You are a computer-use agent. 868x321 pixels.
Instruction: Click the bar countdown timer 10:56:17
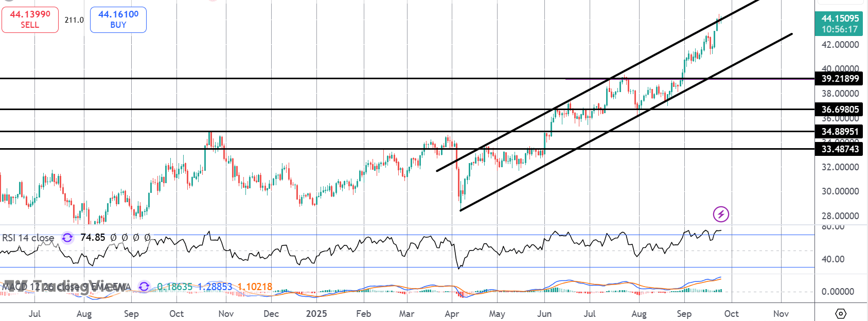(840, 29)
